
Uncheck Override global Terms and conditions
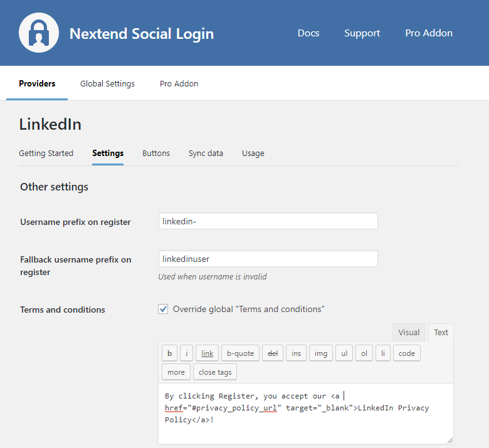point(163,309)
